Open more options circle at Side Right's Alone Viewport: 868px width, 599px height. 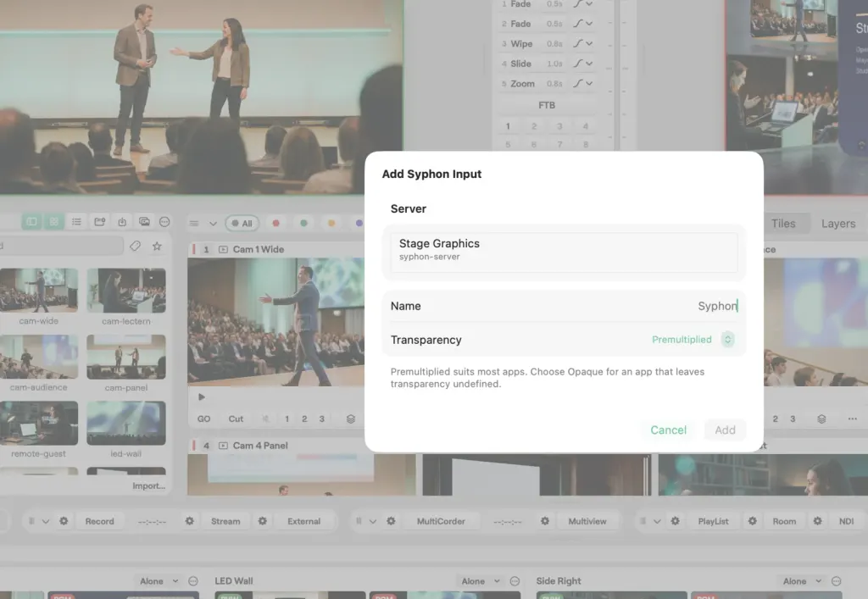tap(837, 580)
